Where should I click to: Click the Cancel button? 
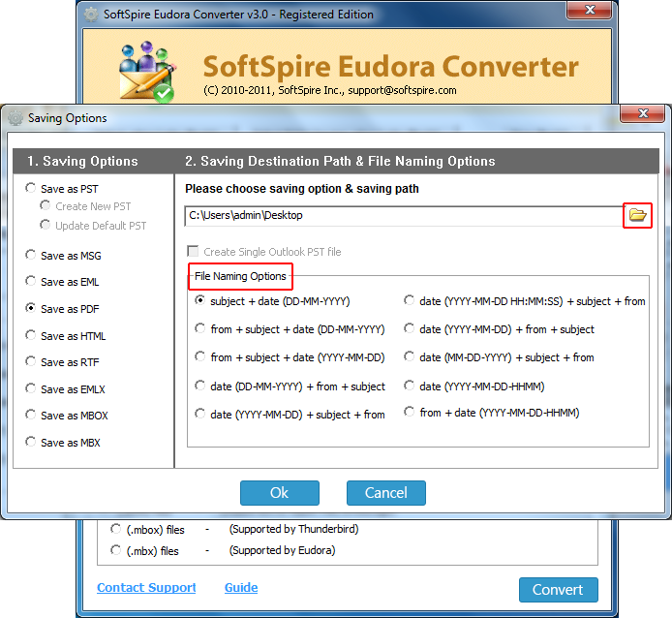(385, 493)
